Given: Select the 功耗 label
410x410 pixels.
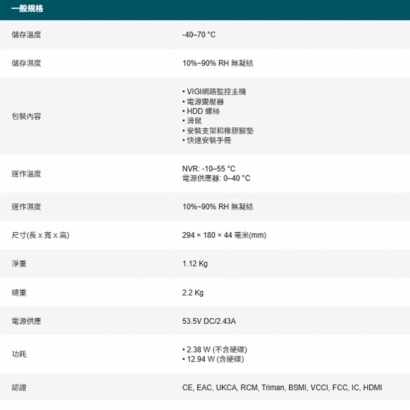Looking at the screenshot, I should (19, 354).
